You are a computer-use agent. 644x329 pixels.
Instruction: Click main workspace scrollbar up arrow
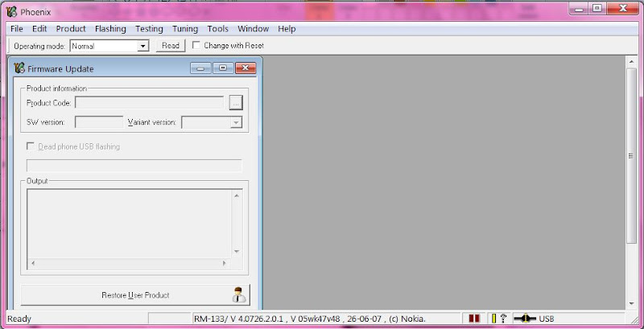point(632,62)
